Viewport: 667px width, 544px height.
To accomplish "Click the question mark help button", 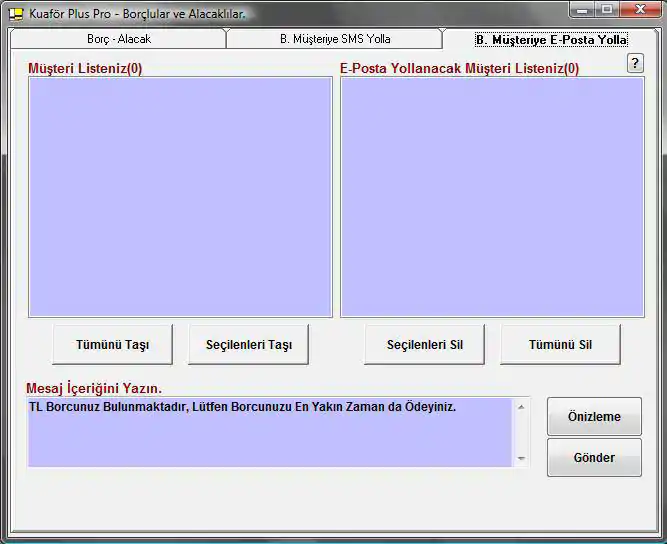I will [x=635, y=63].
